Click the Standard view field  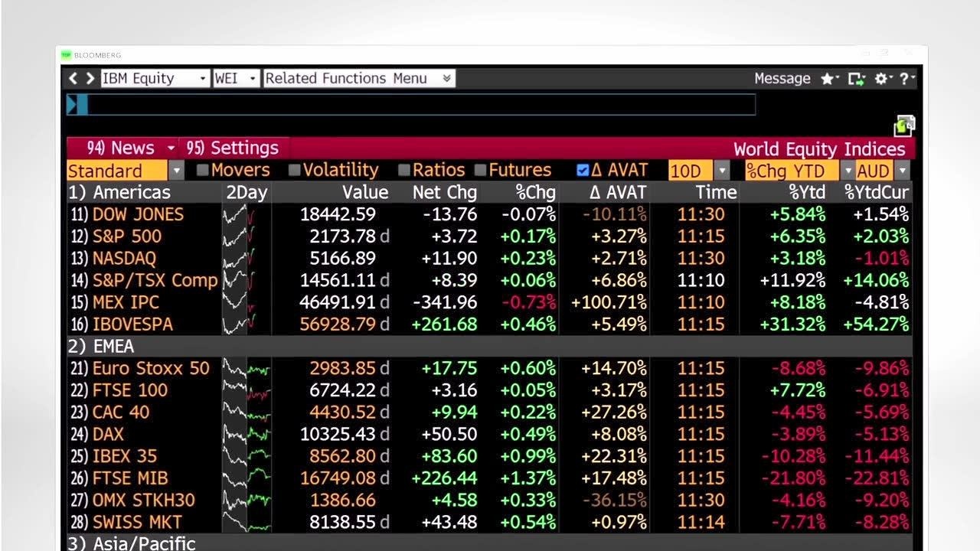point(117,171)
